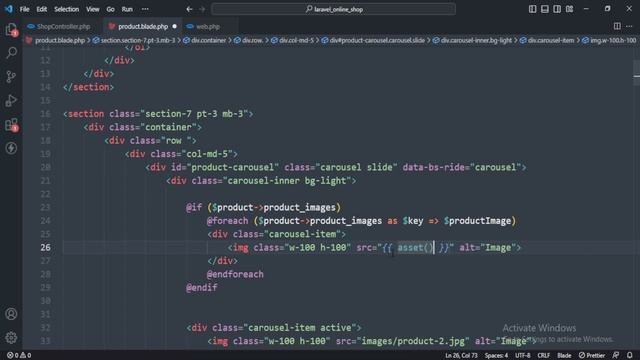Click </section> closing tag on line 14
Viewport: 640px width, 360px height.
(x=89, y=87)
